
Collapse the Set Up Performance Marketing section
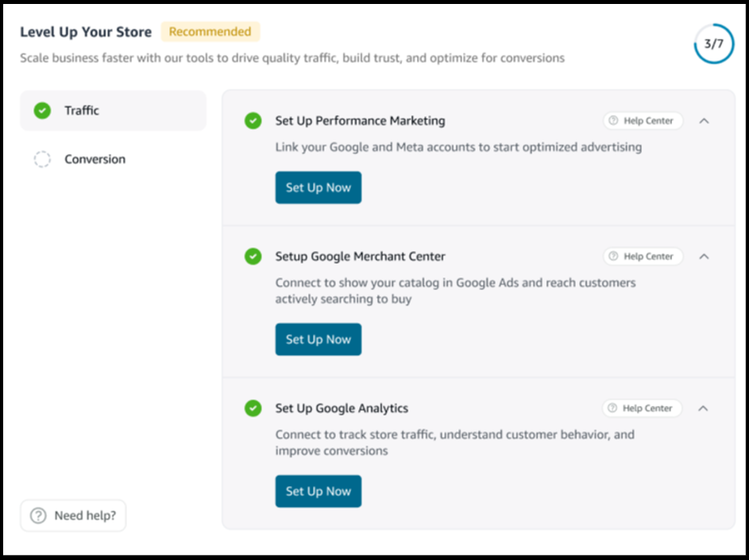pyautogui.click(x=703, y=121)
